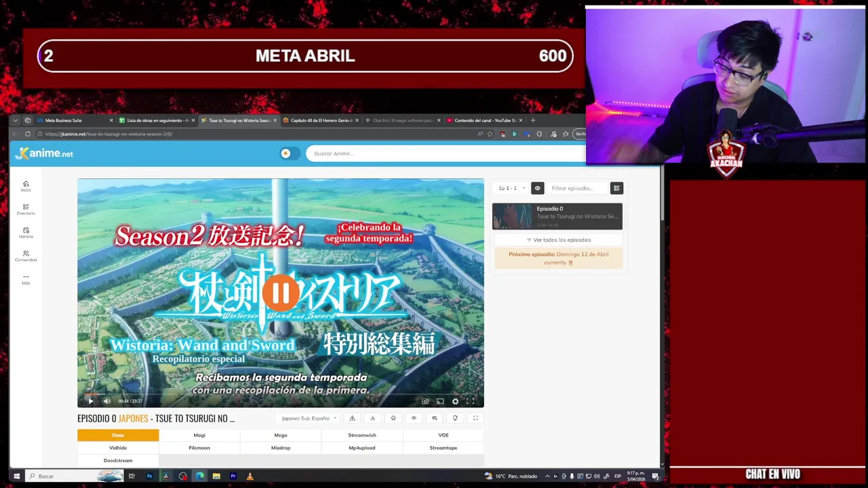Toggle the site light/dark theme switch
Screen dimensions: 868x488
coord(289,153)
